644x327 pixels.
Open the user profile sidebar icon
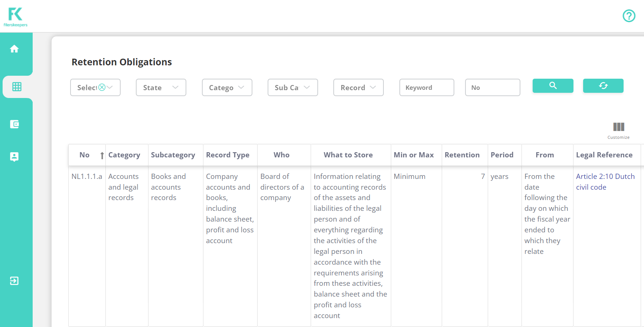click(14, 157)
